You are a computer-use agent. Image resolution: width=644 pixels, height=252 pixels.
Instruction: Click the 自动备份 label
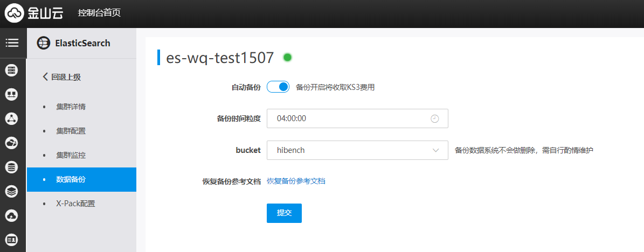[246, 87]
